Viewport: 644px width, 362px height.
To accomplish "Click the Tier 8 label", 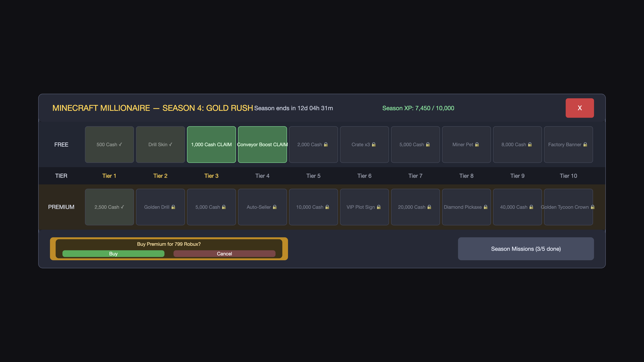I will tap(466, 176).
